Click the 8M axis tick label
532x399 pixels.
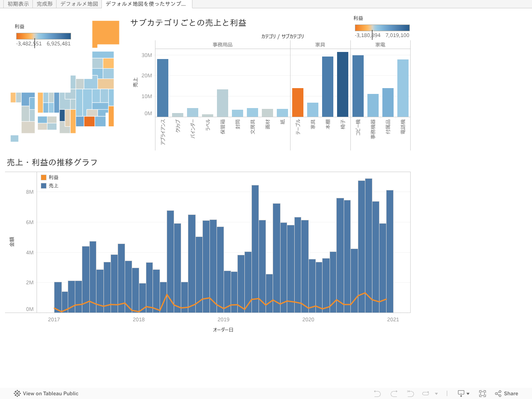[30, 192]
